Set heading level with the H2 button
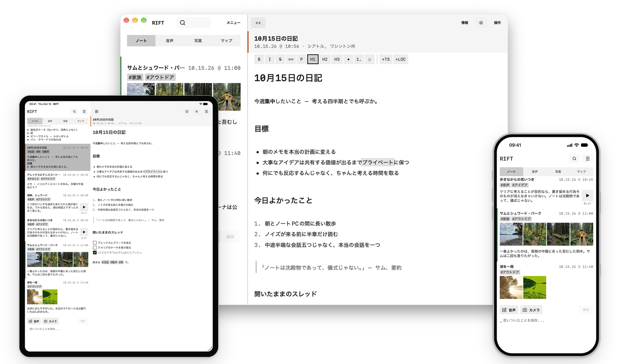 (x=325, y=59)
